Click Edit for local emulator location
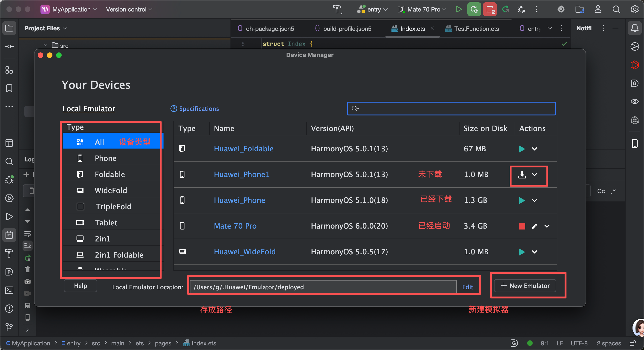Screen dimensions: 644x350 coord(467,287)
